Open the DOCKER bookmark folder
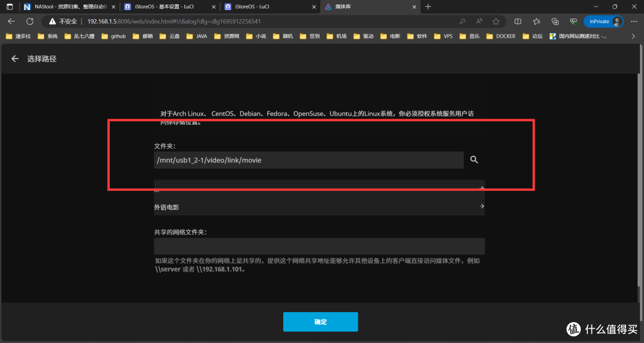Image resolution: width=644 pixels, height=343 pixels. pos(501,36)
